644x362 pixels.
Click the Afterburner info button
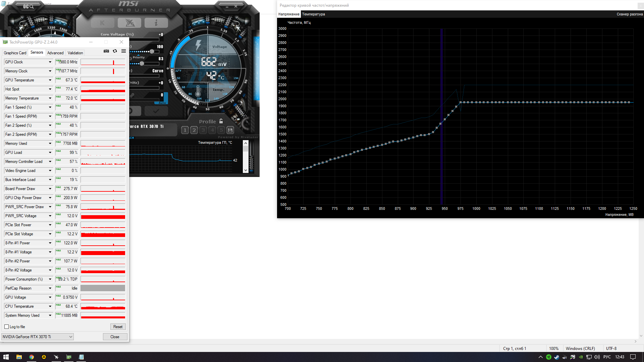156,23
